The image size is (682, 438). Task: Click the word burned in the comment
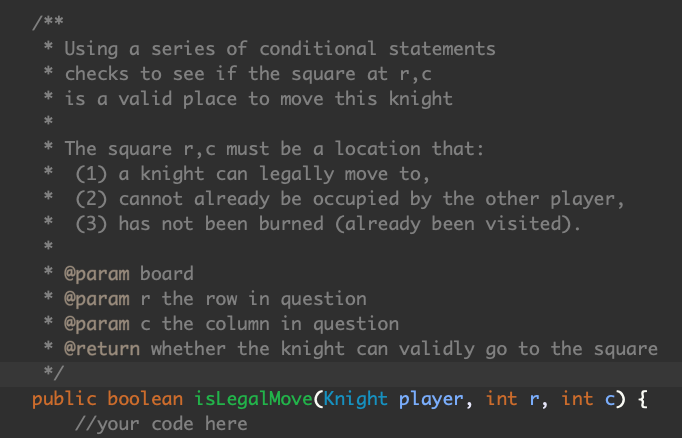coord(291,224)
